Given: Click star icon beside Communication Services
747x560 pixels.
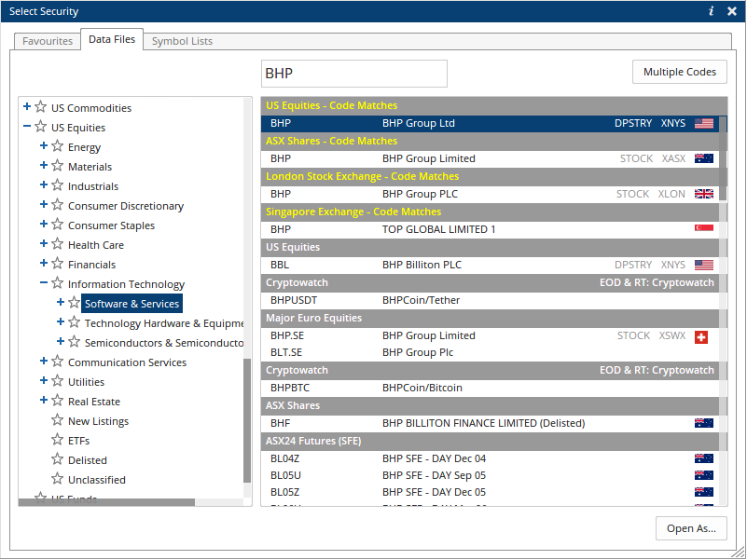Looking at the screenshot, I should point(58,361).
